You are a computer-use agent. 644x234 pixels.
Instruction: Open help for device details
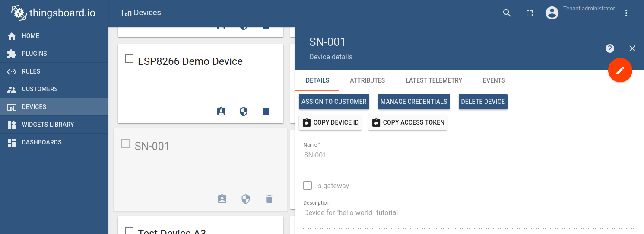[x=609, y=48]
